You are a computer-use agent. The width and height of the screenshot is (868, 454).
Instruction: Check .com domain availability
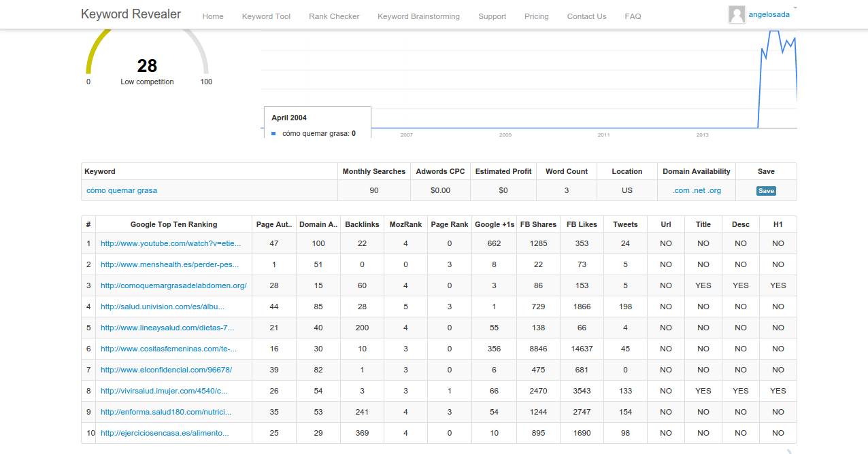[x=681, y=190]
